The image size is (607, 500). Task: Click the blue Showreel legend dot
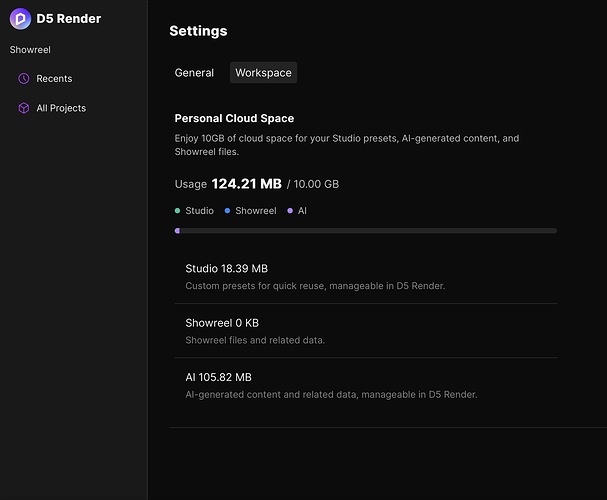[227, 211]
